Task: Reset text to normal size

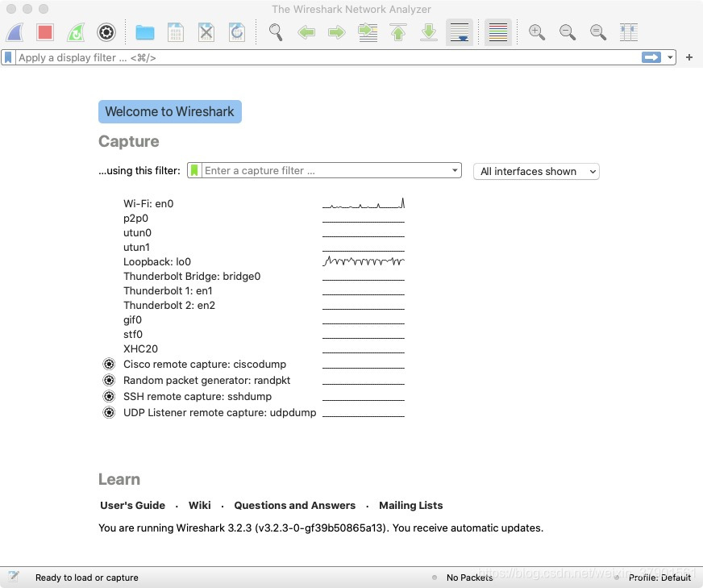Action: point(597,32)
